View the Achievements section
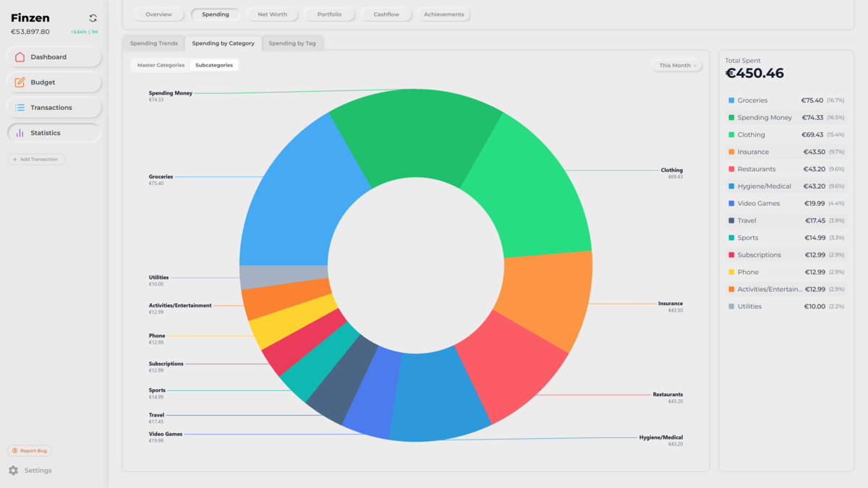The width and height of the screenshot is (868, 488). (x=443, y=14)
